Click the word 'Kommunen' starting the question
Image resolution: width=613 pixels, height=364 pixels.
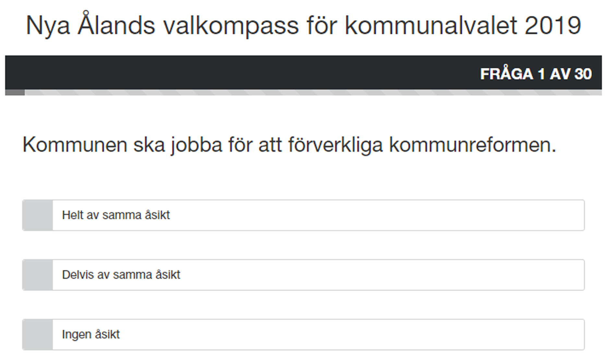(75, 145)
